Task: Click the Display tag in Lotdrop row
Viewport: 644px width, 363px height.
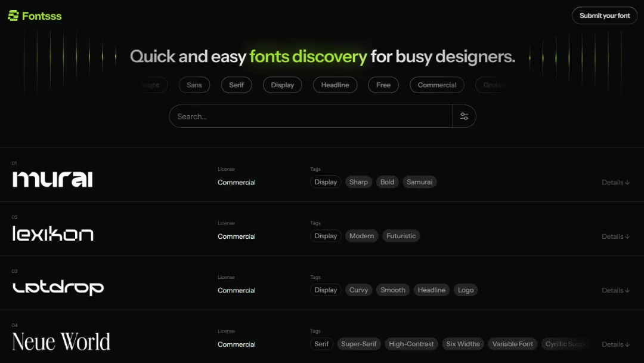Action: 326,290
